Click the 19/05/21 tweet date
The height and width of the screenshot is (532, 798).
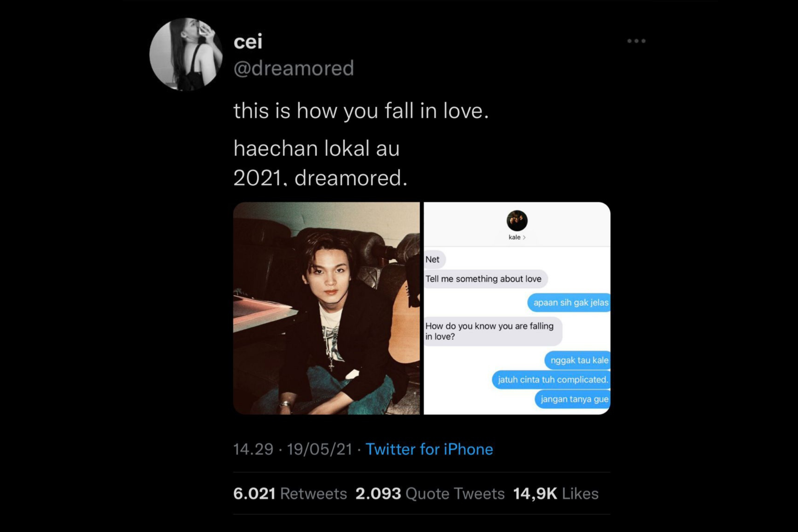pyautogui.click(x=320, y=449)
